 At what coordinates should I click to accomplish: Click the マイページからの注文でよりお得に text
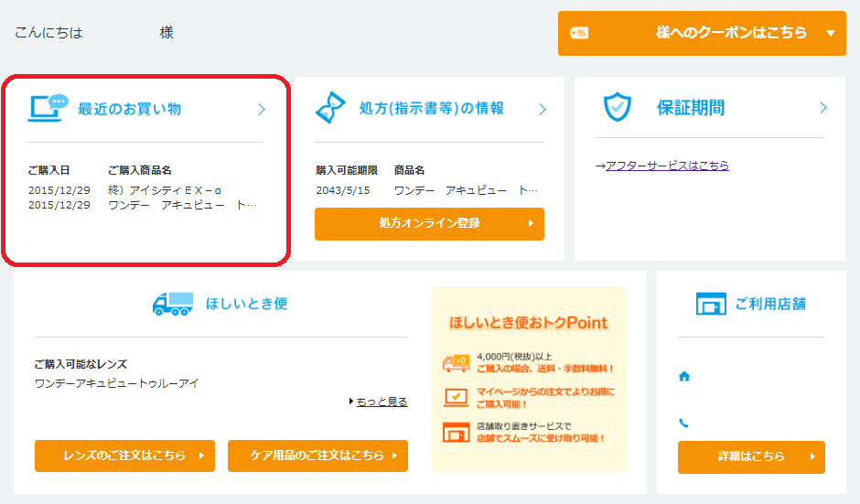(545, 391)
